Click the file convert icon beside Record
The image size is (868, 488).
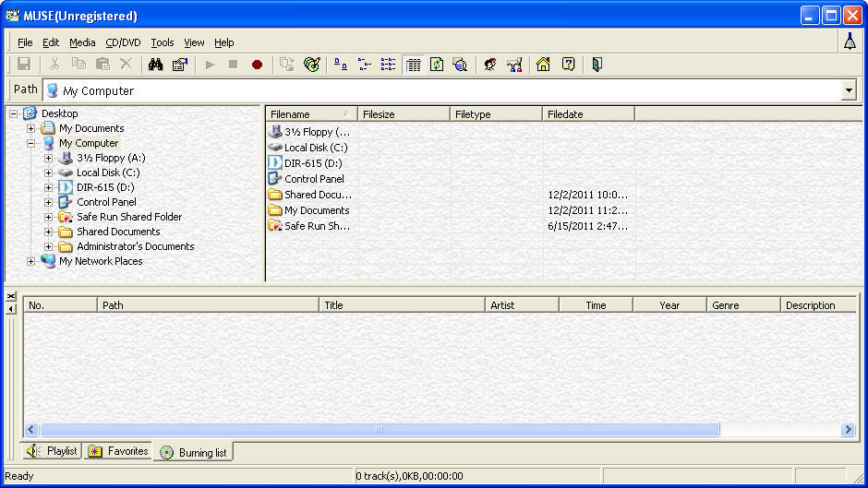pos(287,65)
